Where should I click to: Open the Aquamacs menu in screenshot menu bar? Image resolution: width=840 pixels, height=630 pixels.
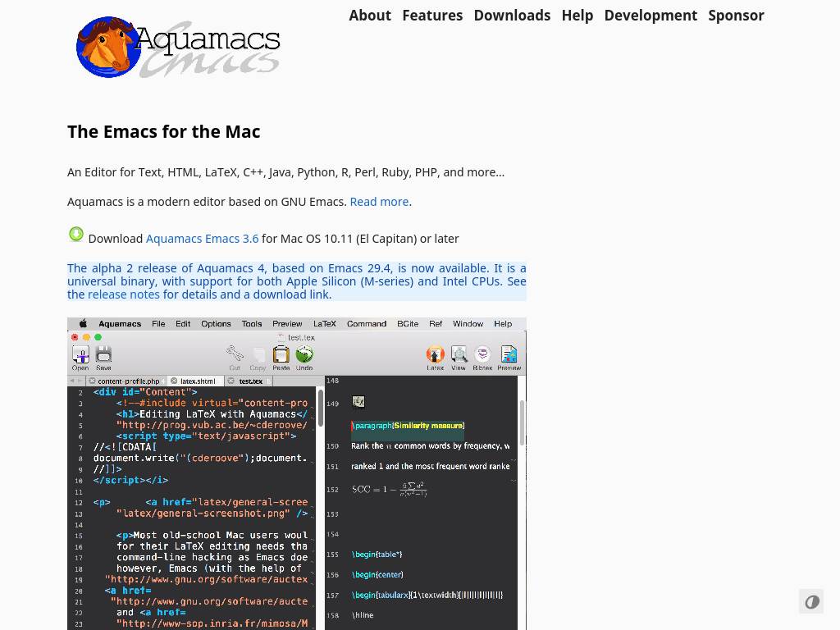point(120,323)
